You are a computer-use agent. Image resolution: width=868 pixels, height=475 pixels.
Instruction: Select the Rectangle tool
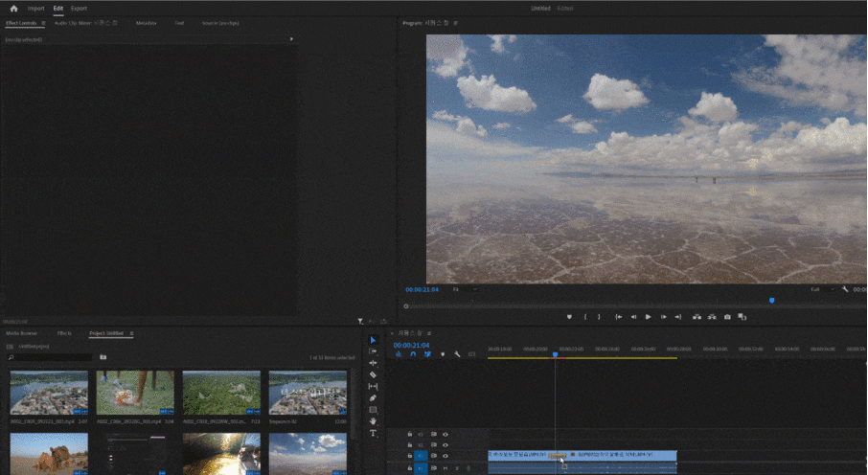point(373,410)
